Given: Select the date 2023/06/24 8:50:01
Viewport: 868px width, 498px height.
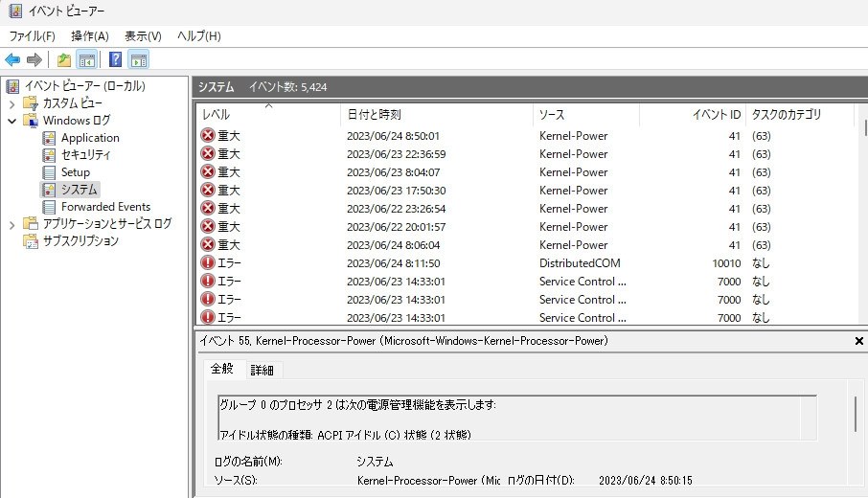Looking at the screenshot, I should click(x=393, y=136).
